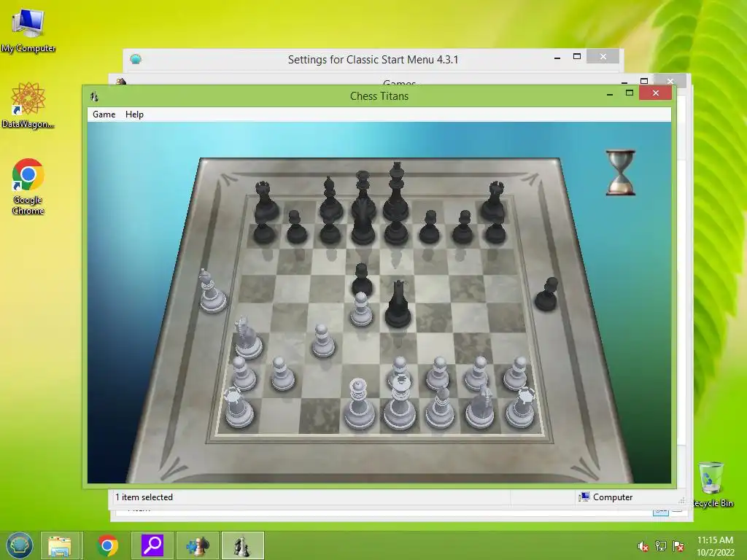Open the purple search app on the taskbar
The height and width of the screenshot is (560, 747).
point(152,545)
